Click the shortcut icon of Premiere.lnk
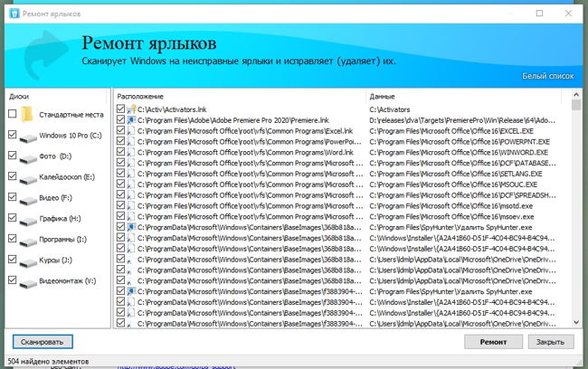The width and height of the screenshot is (588, 369). (131, 120)
